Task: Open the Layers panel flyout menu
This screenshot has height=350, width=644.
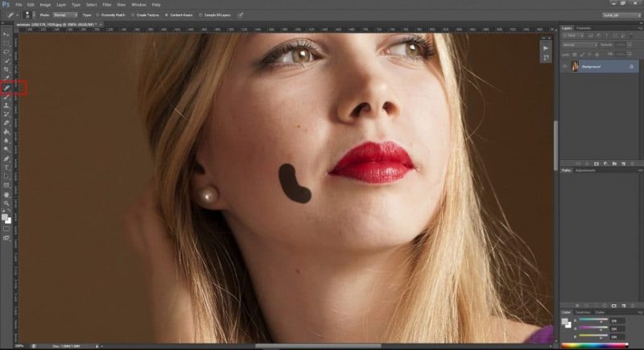Action: point(640,28)
